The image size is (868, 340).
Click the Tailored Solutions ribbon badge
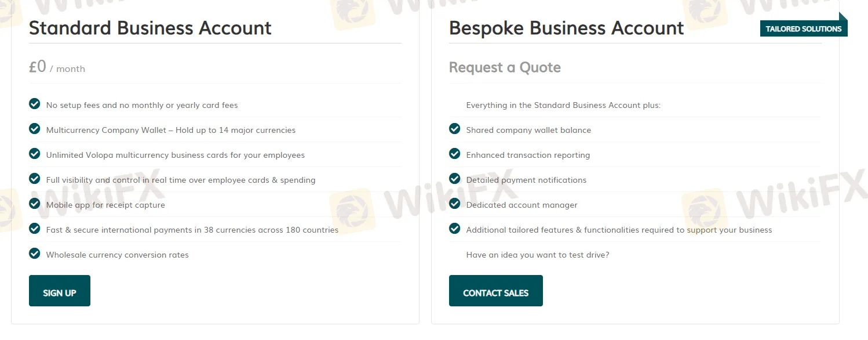click(803, 28)
